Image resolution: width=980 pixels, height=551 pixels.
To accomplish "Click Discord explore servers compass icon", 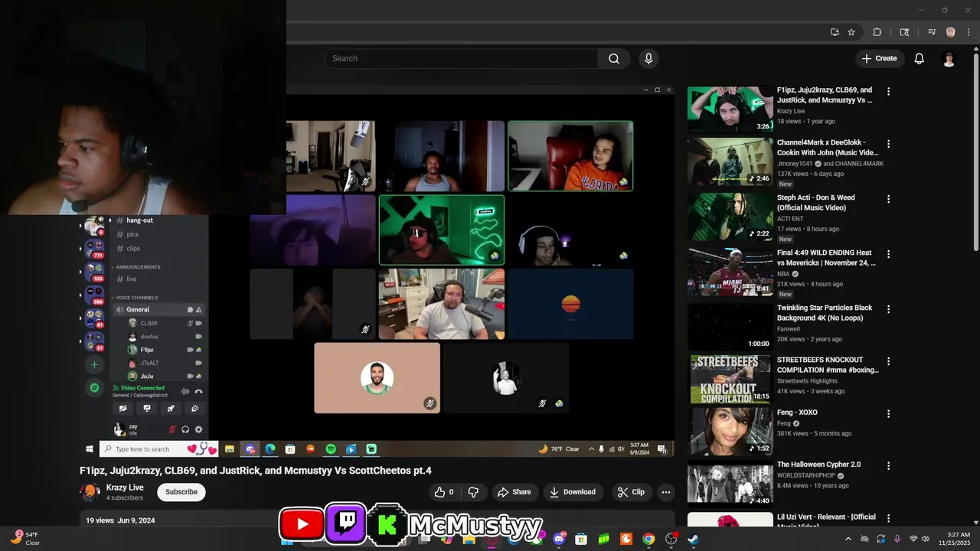I will click(x=94, y=388).
